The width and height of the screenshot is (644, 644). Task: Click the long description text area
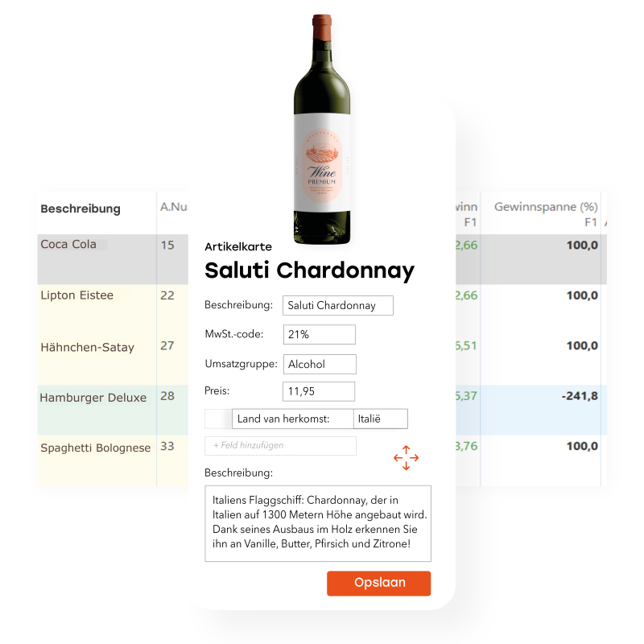(318, 522)
